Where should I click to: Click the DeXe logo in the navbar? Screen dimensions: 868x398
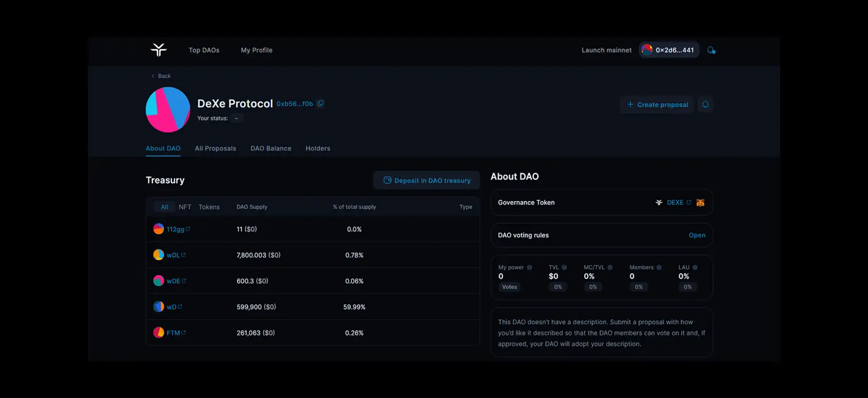(159, 50)
